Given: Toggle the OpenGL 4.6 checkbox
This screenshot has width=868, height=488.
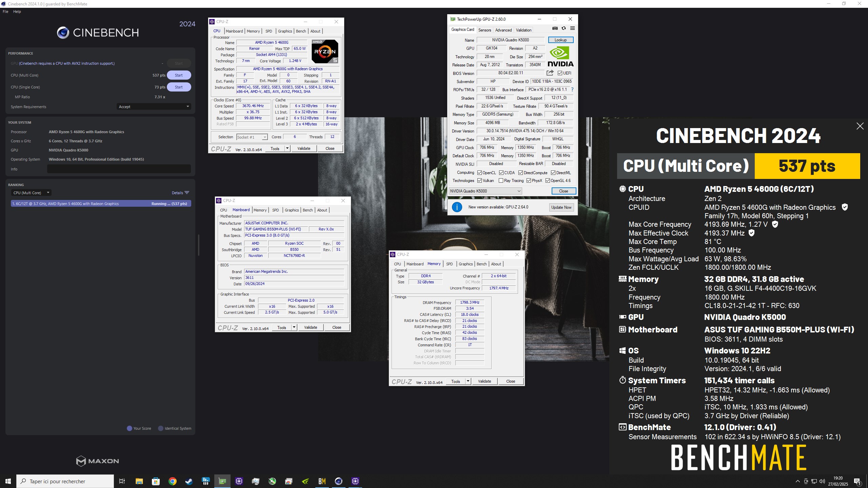Looking at the screenshot, I should [548, 181].
